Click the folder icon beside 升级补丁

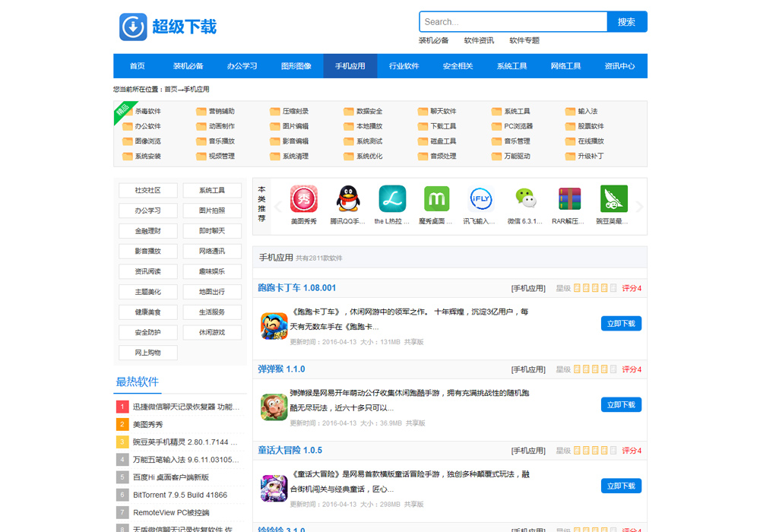tap(570, 156)
